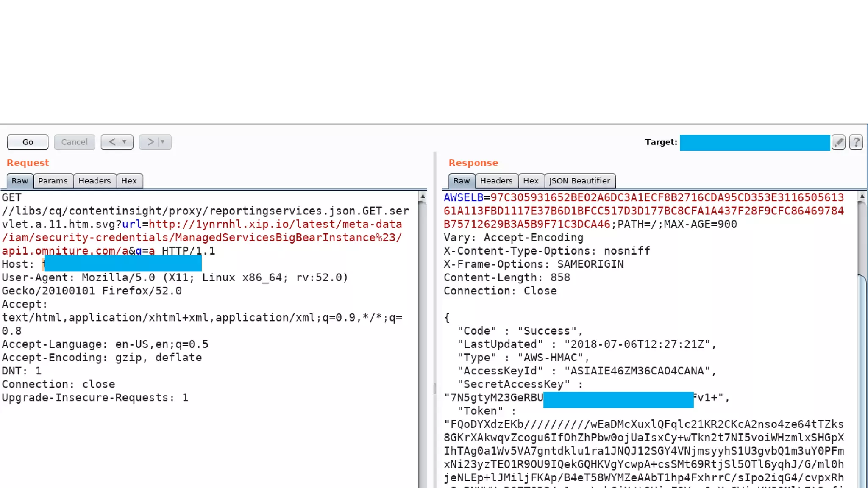Switch to the request Params tab

[x=53, y=181]
